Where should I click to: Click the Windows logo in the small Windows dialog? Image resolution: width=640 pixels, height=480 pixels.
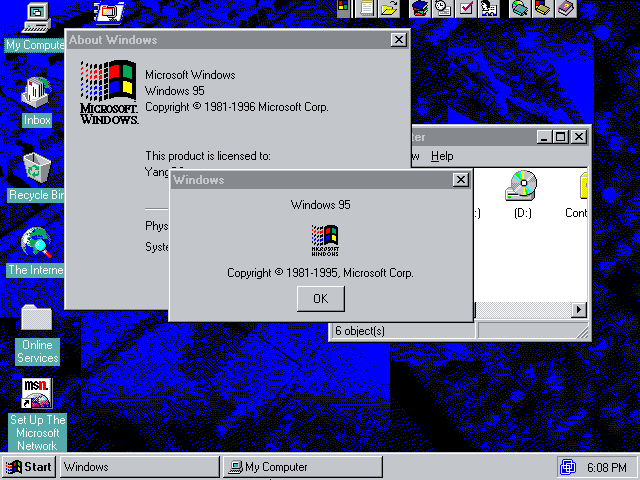pos(325,240)
